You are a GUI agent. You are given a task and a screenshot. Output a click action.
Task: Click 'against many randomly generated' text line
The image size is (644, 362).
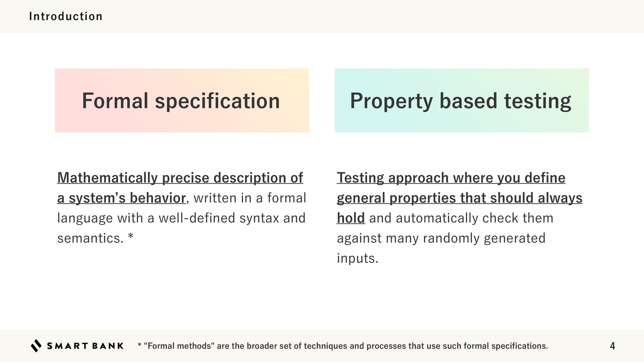(441, 238)
